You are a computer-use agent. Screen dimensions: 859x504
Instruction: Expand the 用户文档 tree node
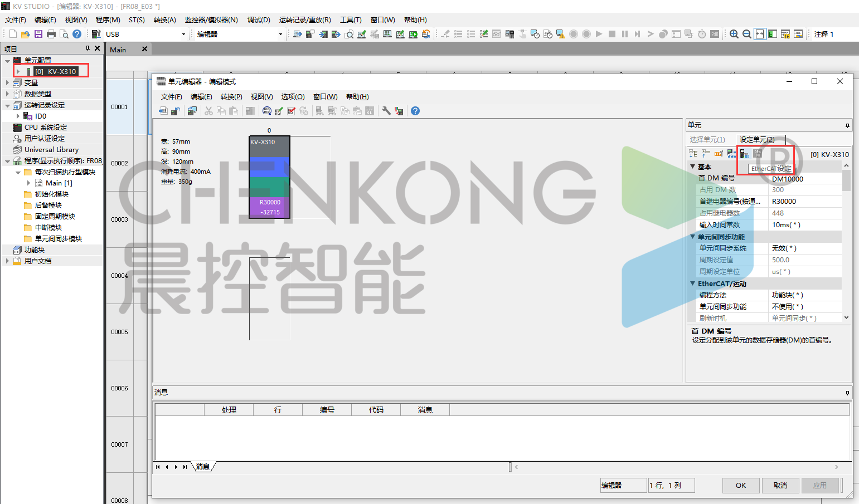click(x=7, y=261)
